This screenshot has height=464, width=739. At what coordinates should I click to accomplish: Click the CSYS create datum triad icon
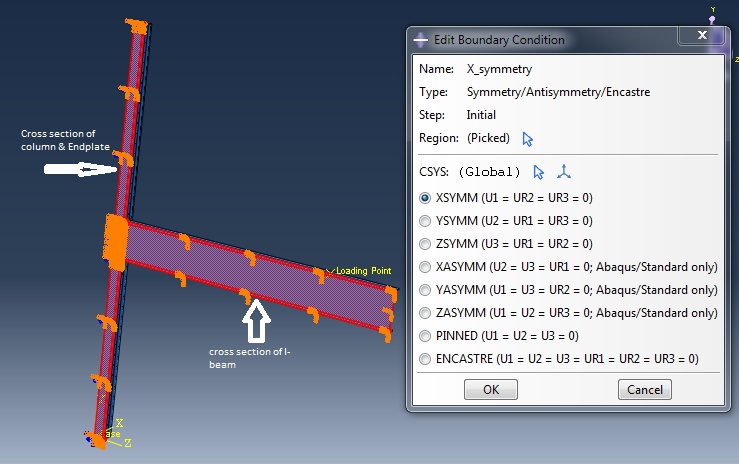tap(564, 171)
